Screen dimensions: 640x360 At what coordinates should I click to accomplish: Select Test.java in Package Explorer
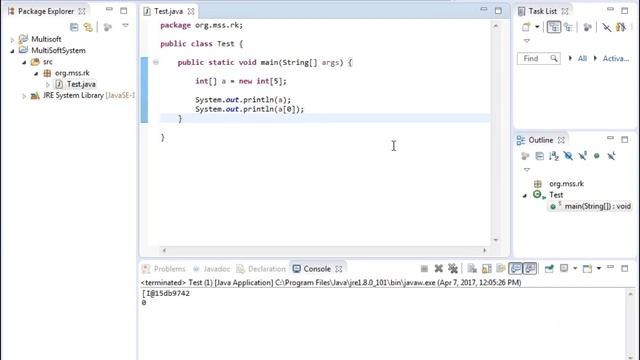click(76, 84)
